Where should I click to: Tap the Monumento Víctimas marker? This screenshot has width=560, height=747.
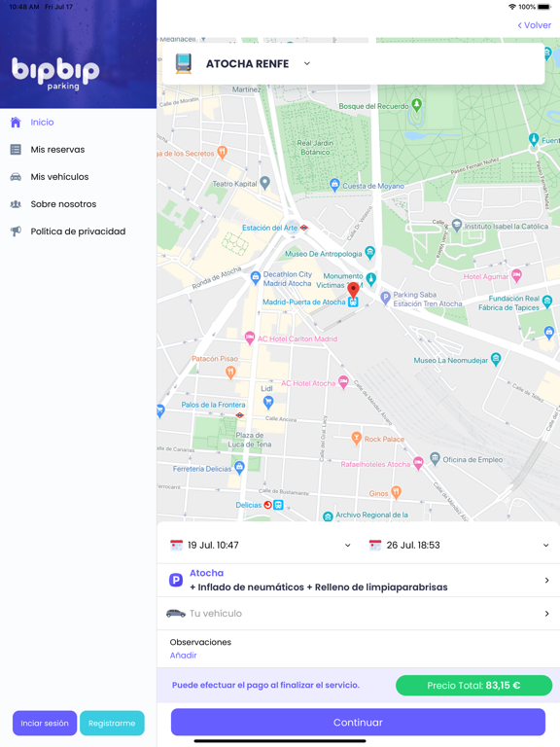[371, 278]
